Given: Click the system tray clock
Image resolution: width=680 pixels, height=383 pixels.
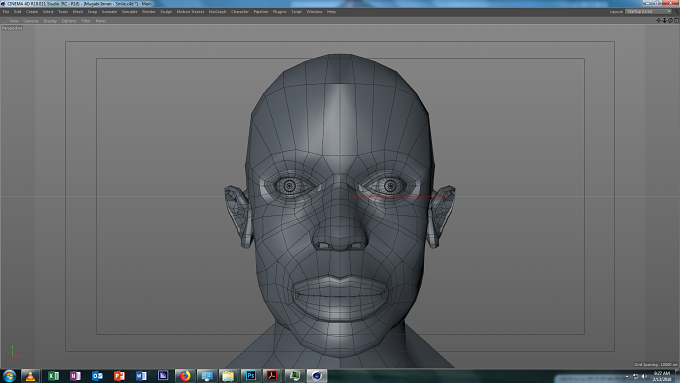Looking at the screenshot, I should 662,376.
